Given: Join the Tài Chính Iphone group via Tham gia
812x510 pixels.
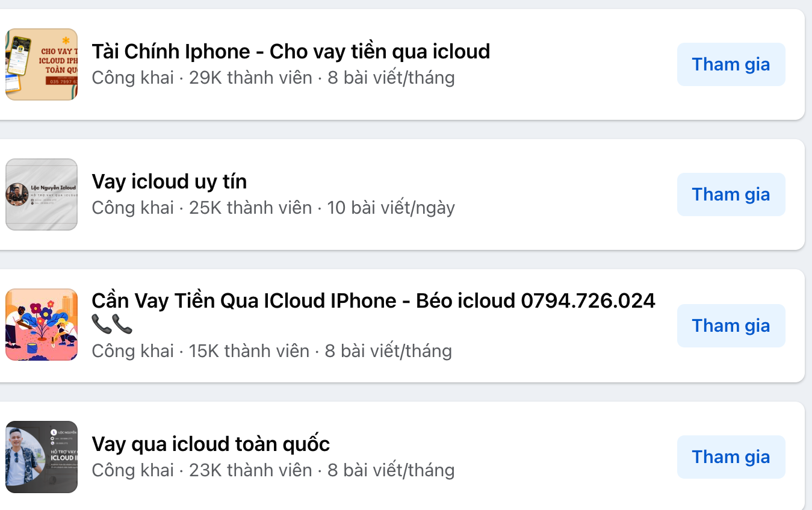Looking at the screenshot, I should pos(731,64).
